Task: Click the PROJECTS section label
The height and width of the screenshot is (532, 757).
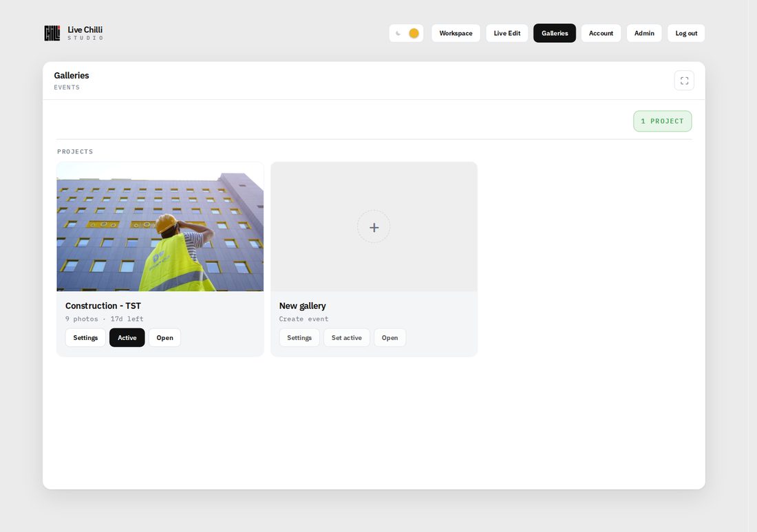Action: tap(75, 151)
